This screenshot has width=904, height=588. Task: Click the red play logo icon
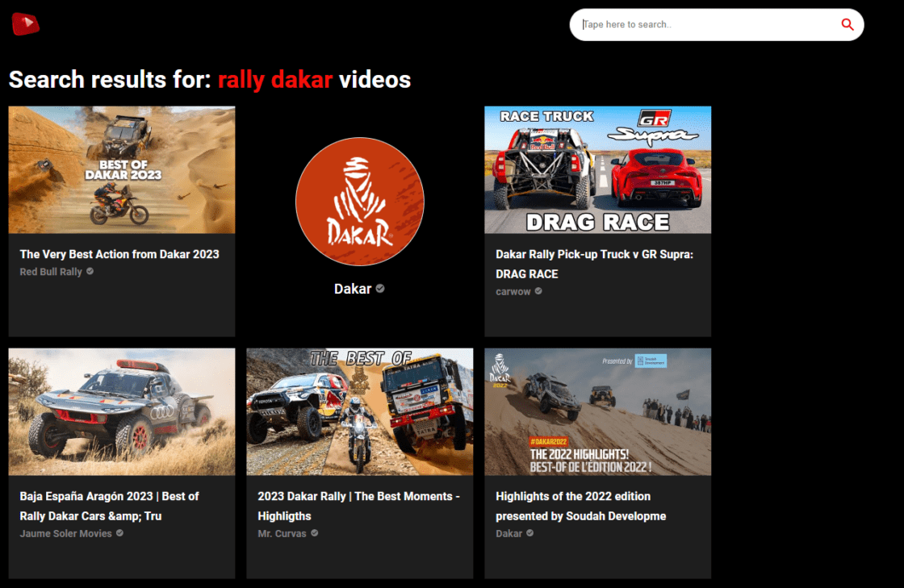pyautogui.click(x=25, y=23)
